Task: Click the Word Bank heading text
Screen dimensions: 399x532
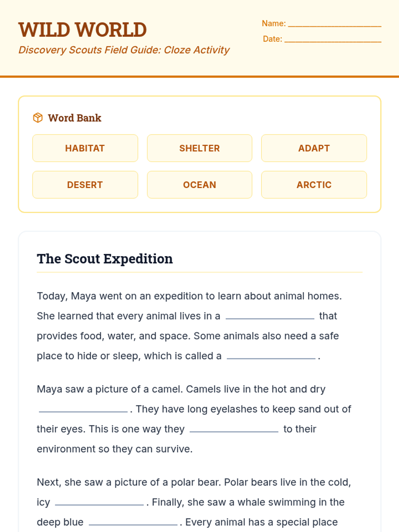Action: click(74, 118)
